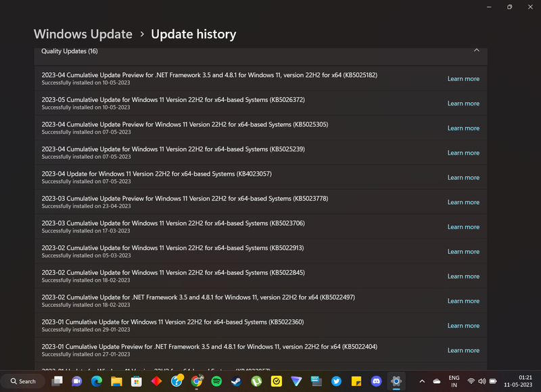
Task: Learn more about KB5022497
Action: tap(463, 301)
